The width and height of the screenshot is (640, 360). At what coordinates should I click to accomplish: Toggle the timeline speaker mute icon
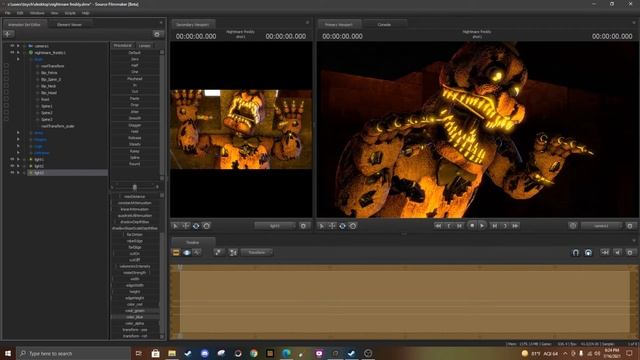coord(618,253)
